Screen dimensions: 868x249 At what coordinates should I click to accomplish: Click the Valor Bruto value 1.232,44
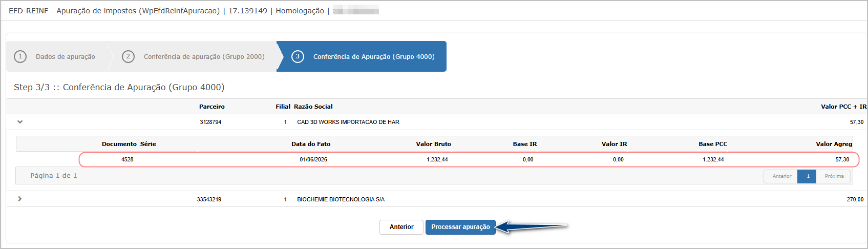tap(437, 159)
